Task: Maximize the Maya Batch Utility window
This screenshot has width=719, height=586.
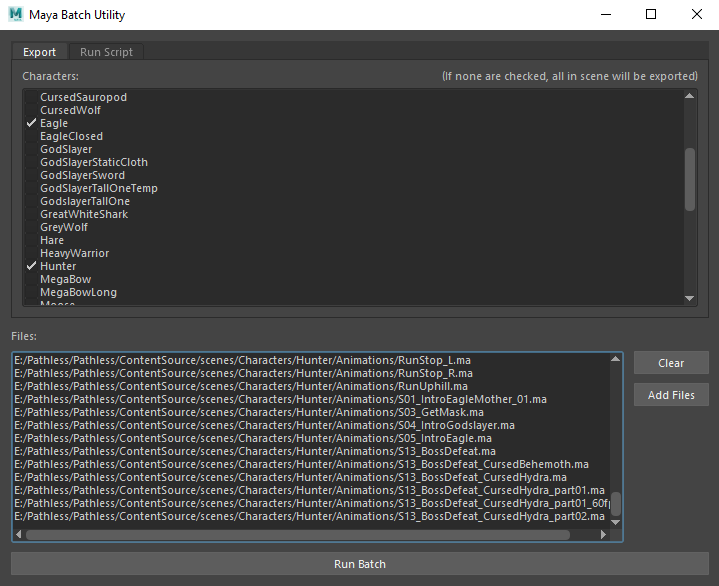Action: (x=651, y=15)
